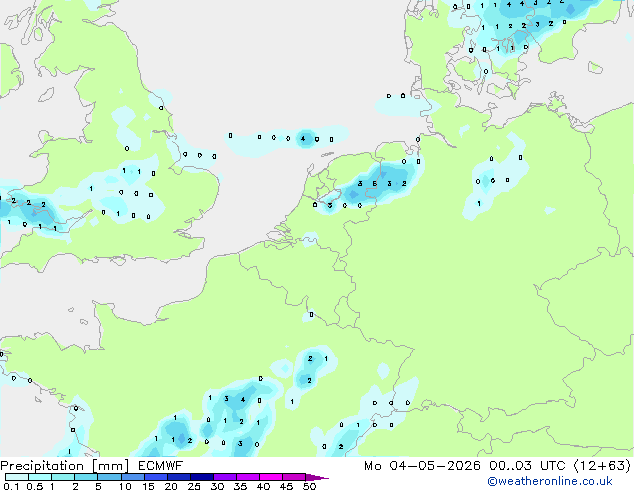Pick the purple swatch between 30 and 35
Screen dimensions: 634x490
(x=225, y=477)
